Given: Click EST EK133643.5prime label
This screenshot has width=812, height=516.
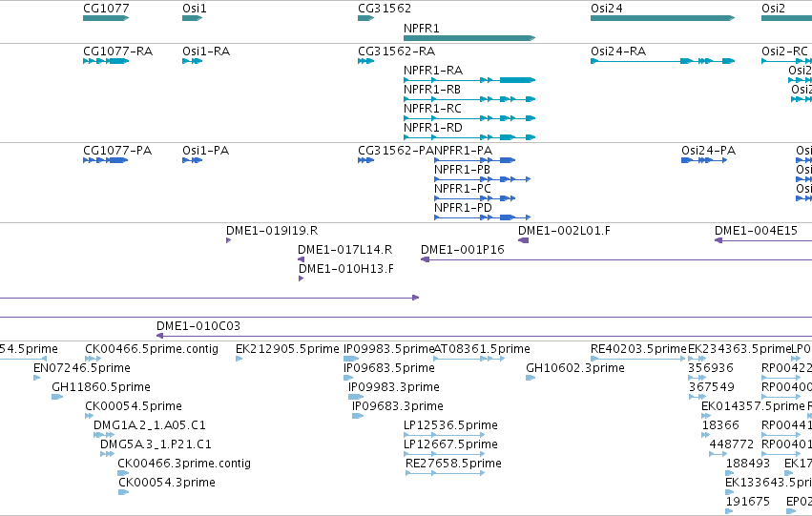Looking at the screenshot, I should tap(768, 483).
